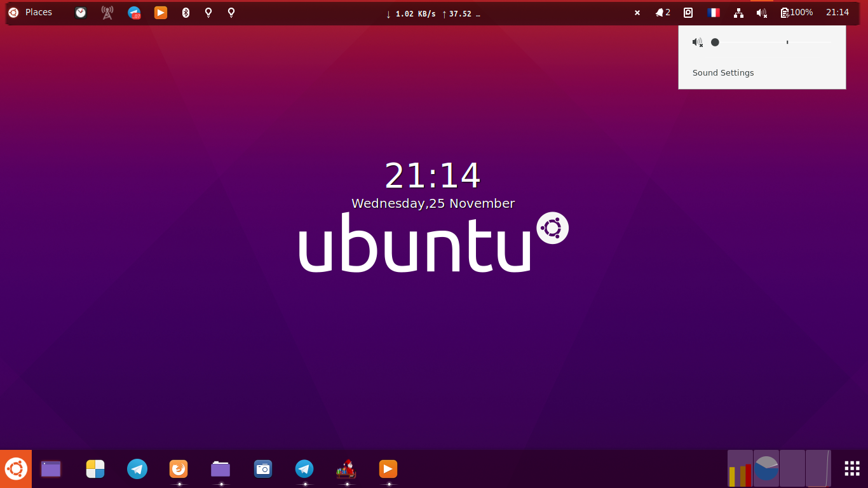Launch the yellow and blue tiled app in the dock

95,469
